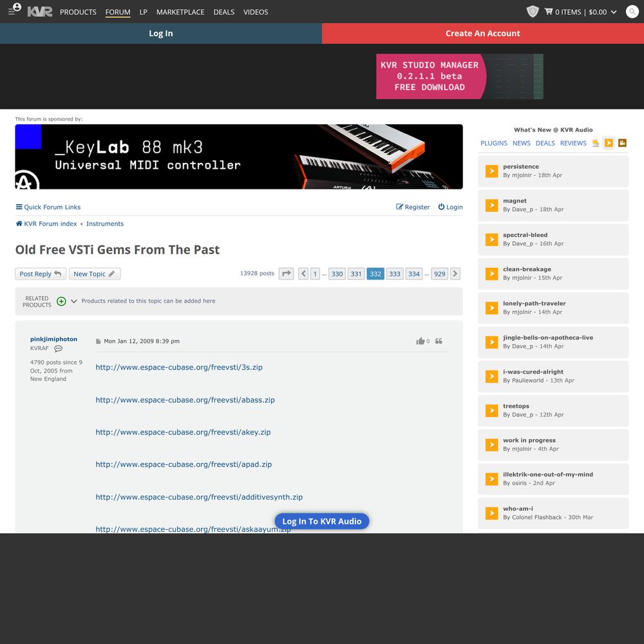Click the KeyLab 88 mk3 sponsor banner
The width and height of the screenshot is (644, 644).
coord(239,156)
